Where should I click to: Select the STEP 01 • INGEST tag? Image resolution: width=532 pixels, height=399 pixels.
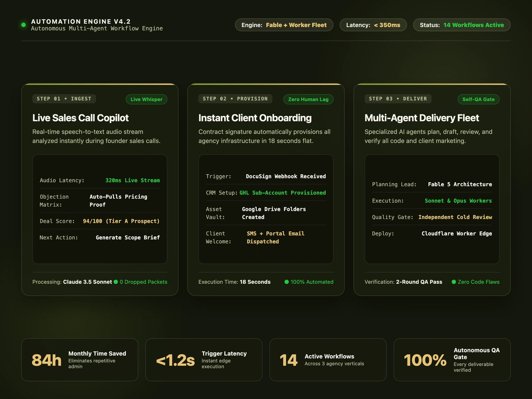[64, 98]
